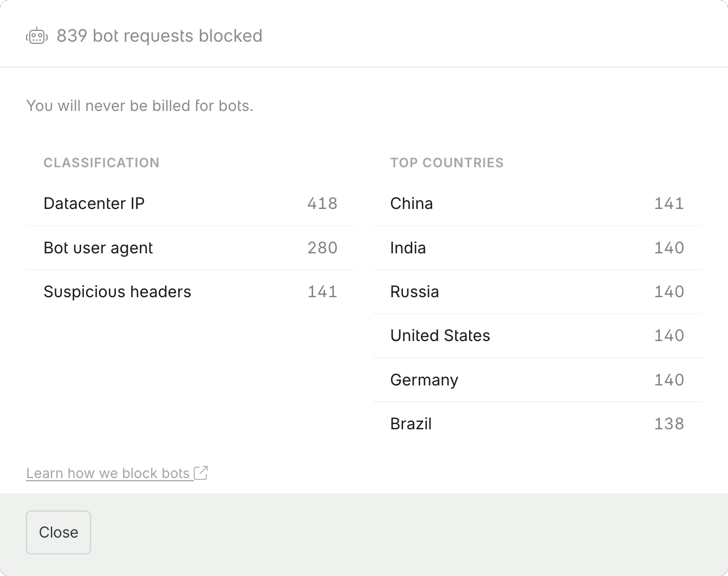
Task: Click the CLASSIFICATION column header
Action: [101, 162]
